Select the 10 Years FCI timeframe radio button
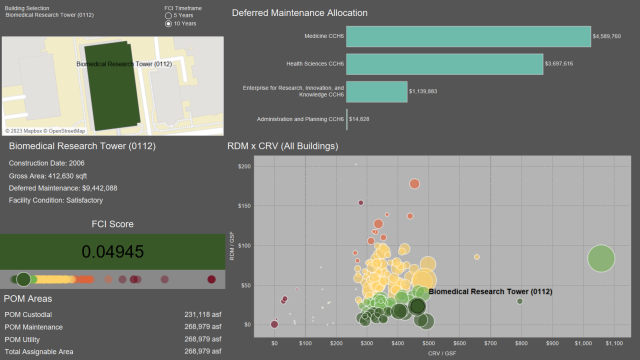 click(168, 24)
